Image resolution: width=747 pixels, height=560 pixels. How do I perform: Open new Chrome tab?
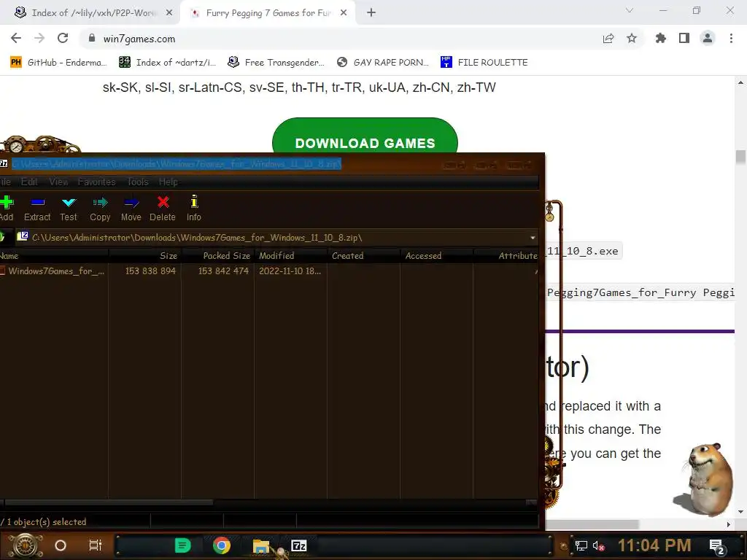371,13
